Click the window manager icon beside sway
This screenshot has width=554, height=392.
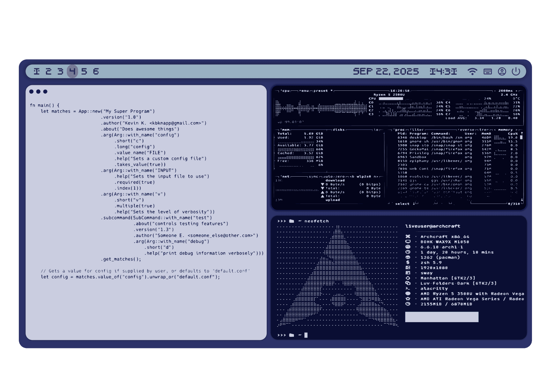point(408,273)
